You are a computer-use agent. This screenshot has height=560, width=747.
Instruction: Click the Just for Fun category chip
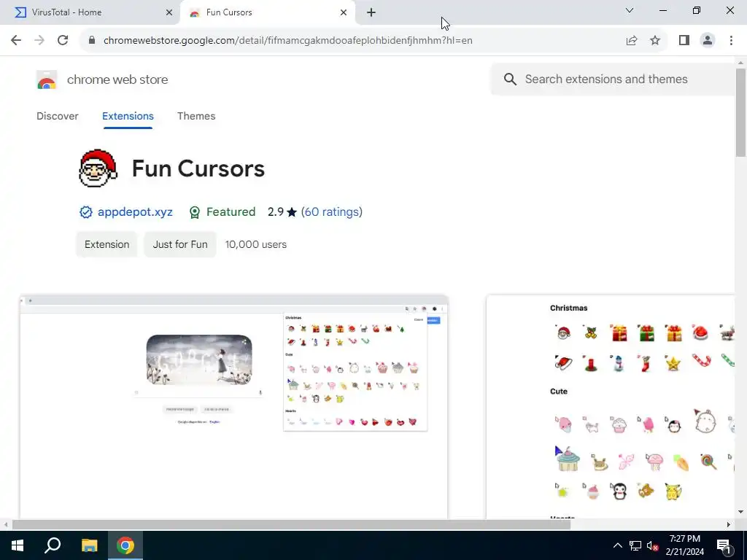tap(180, 244)
